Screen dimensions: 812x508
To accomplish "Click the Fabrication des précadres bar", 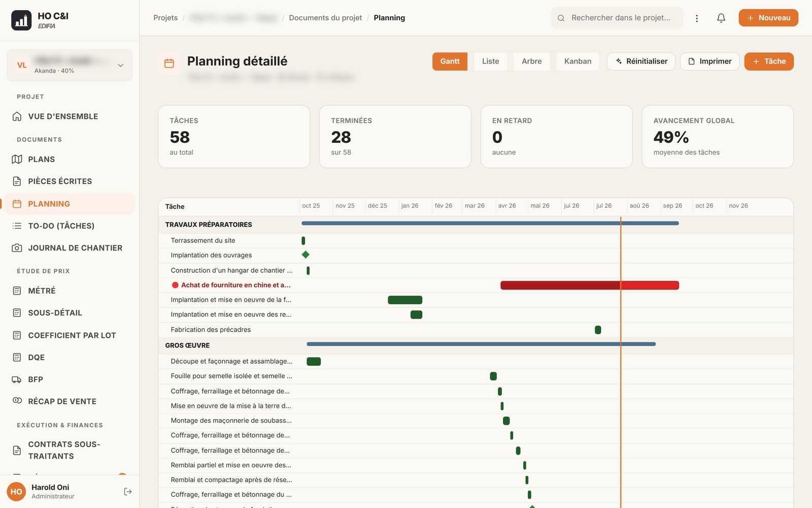I will (598, 330).
